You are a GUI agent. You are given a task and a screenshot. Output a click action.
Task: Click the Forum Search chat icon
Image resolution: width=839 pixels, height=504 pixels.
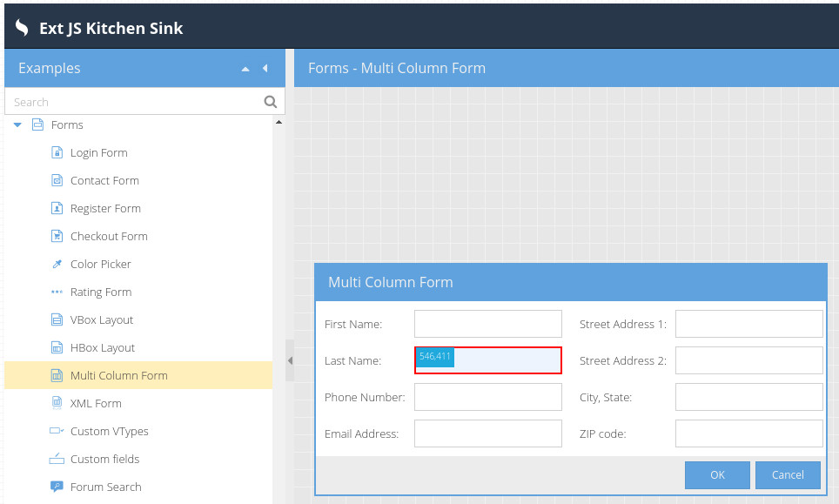pos(57,487)
